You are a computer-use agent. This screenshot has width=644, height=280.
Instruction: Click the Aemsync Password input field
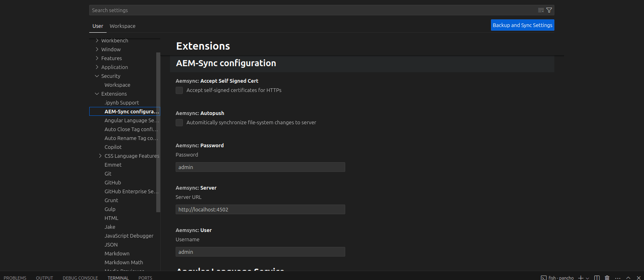tap(260, 167)
